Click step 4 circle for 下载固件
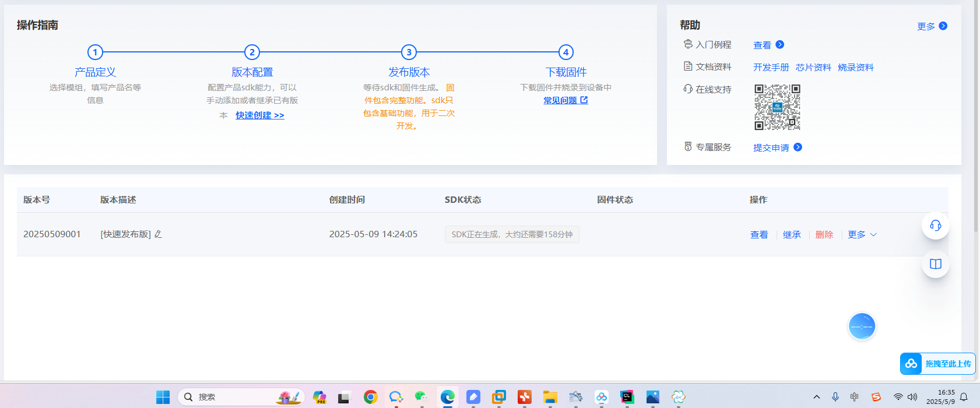 [565, 52]
